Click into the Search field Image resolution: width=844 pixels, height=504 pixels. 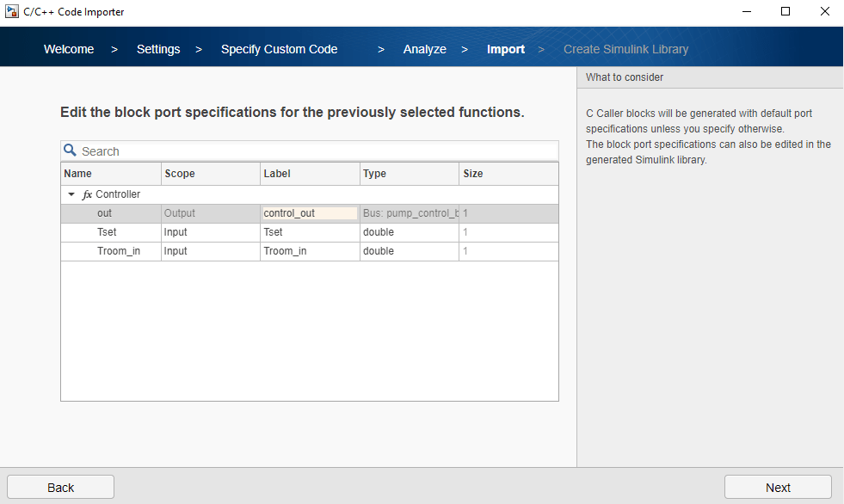tap(310, 151)
